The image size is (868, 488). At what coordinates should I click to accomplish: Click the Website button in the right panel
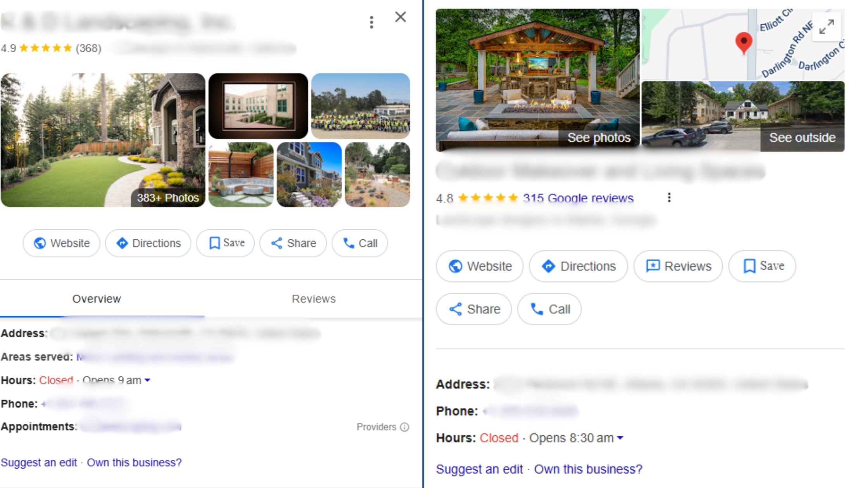click(480, 266)
